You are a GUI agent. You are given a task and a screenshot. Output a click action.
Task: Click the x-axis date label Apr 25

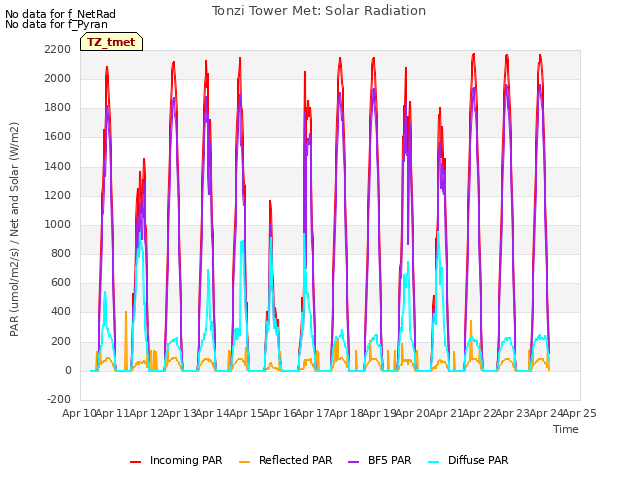(x=580, y=413)
